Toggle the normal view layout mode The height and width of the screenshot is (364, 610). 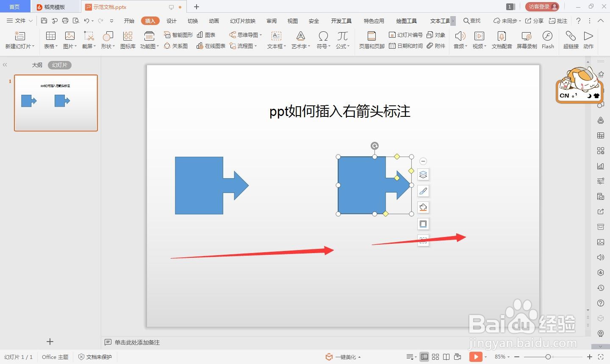424,357
